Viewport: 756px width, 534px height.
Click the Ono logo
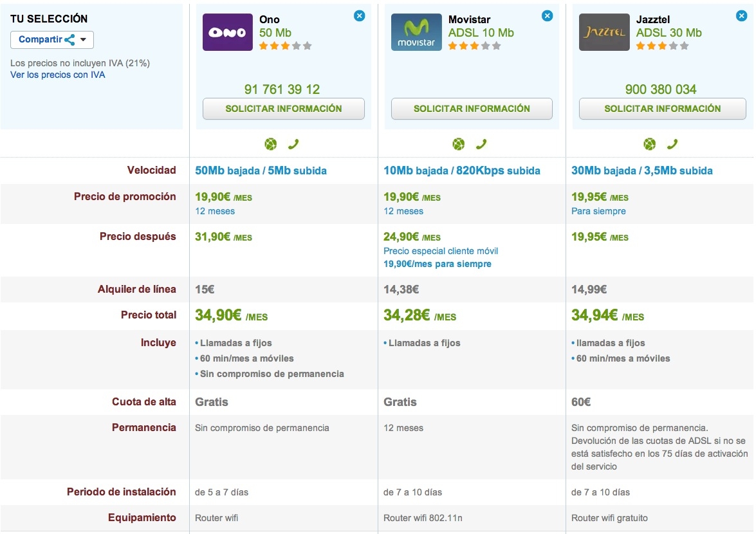[228, 32]
